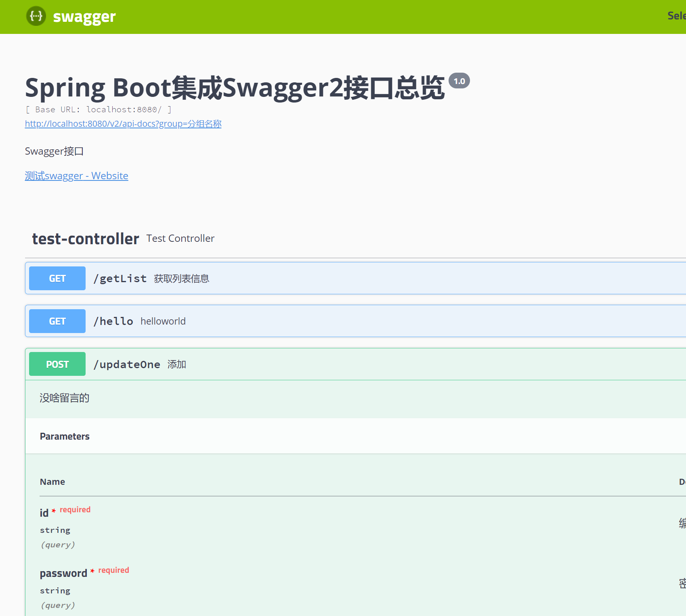Click the 获取列表信息 endpoint summary
This screenshot has width=686, height=616.
pos(181,279)
